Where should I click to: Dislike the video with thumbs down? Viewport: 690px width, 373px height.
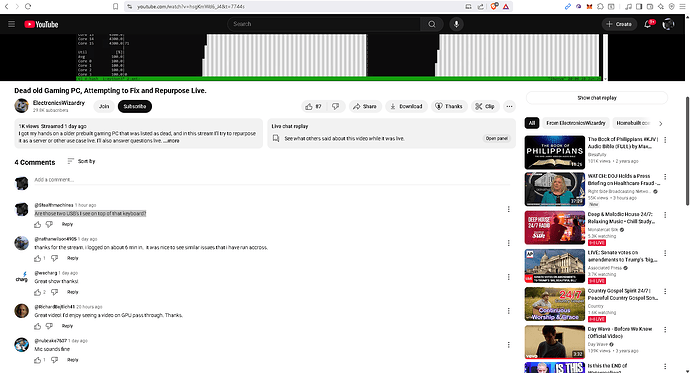point(336,106)
